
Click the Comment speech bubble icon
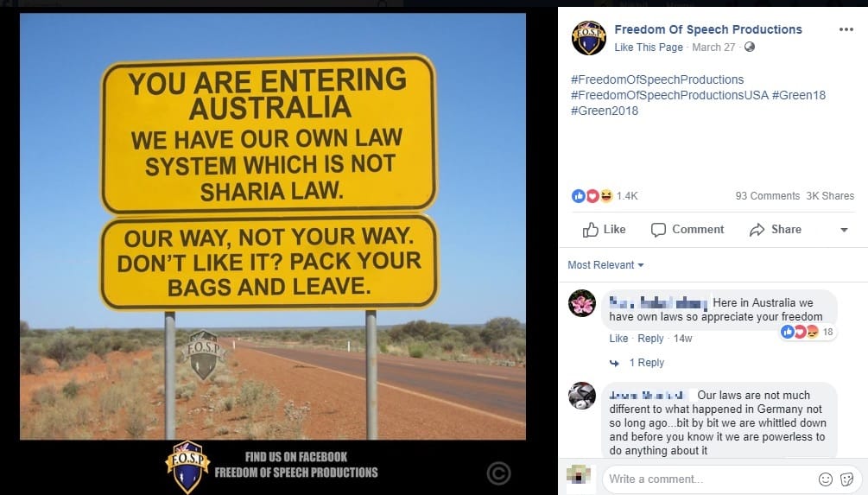pyautogui.click(x=658, y=230)
